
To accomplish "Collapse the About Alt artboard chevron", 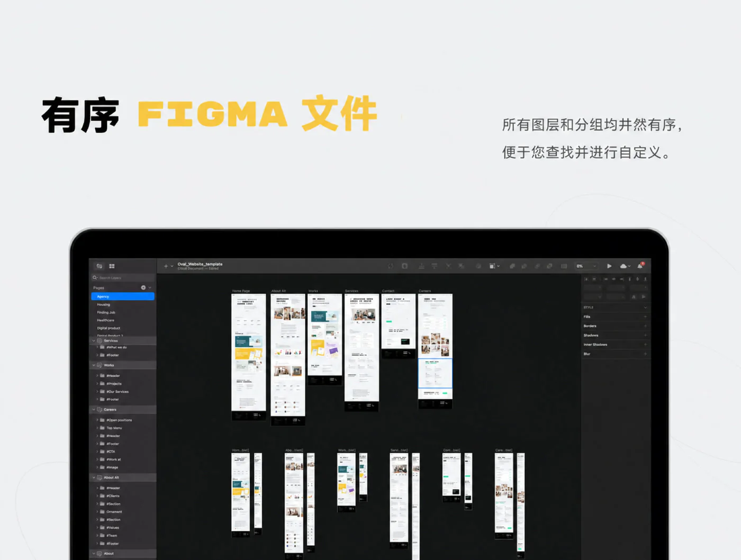I will pyautogui.click(x=94, y=477).
